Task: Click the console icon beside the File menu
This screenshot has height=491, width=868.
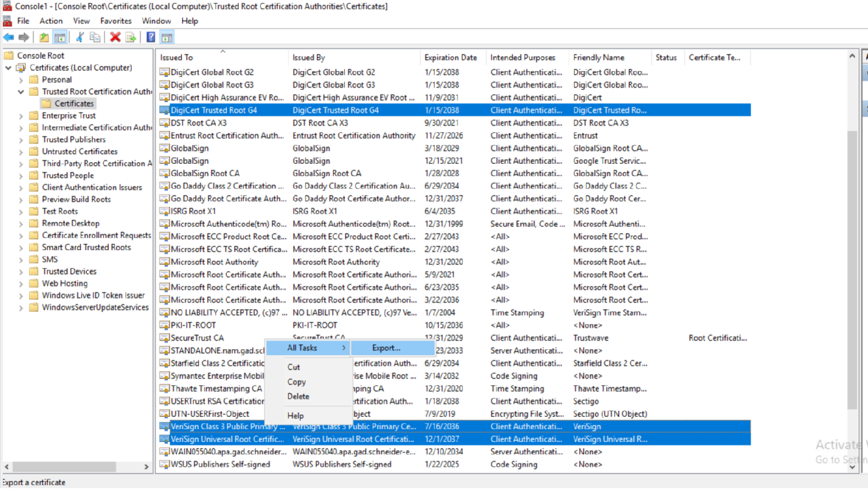Action: (x=7, y=21)
